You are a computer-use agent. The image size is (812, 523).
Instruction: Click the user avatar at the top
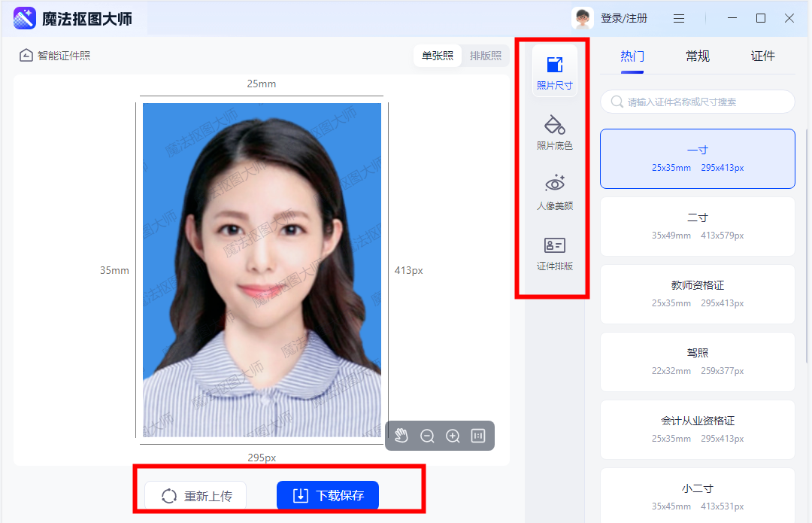click(583, 17)
